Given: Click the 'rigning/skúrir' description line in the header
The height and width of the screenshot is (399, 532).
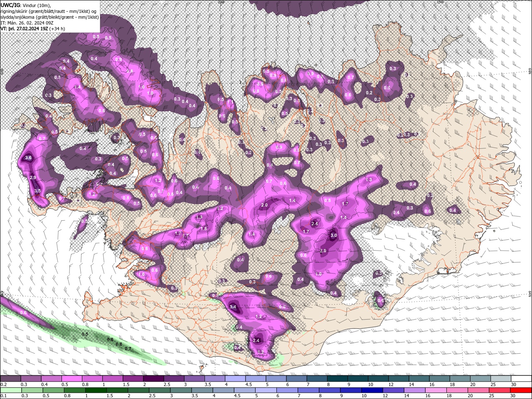Looking at the screenshot, I should tap(49, 11).
